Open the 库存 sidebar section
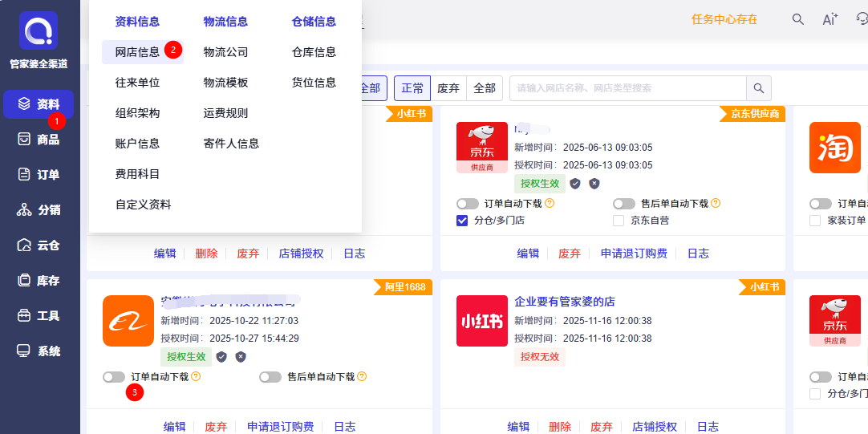Viewport: 868px width, 434px height. click(x=39, y=281)
